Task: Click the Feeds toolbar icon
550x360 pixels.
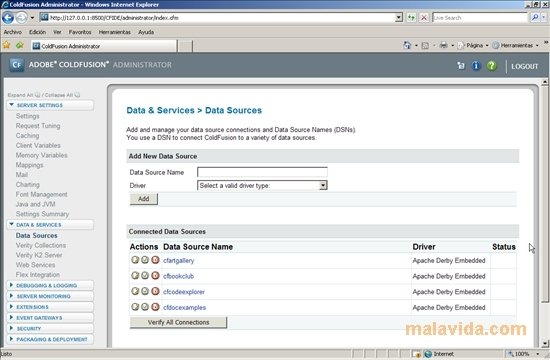Action: point(425,45)
